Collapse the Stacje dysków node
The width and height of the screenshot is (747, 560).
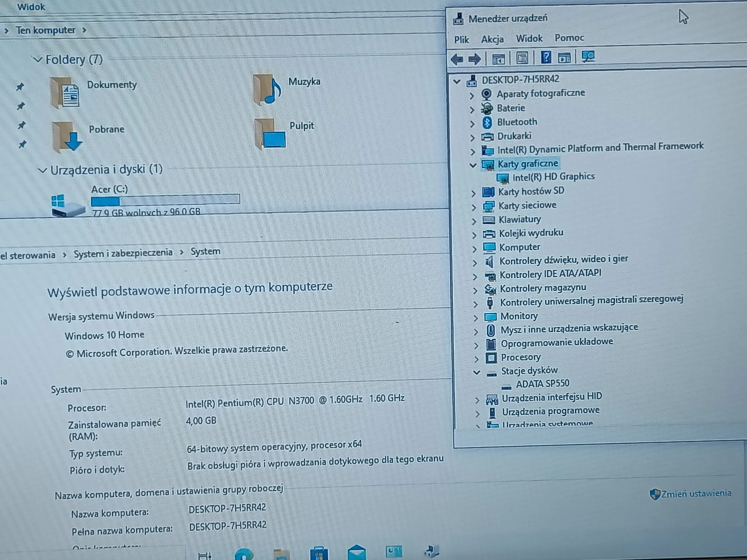point(477,372)
